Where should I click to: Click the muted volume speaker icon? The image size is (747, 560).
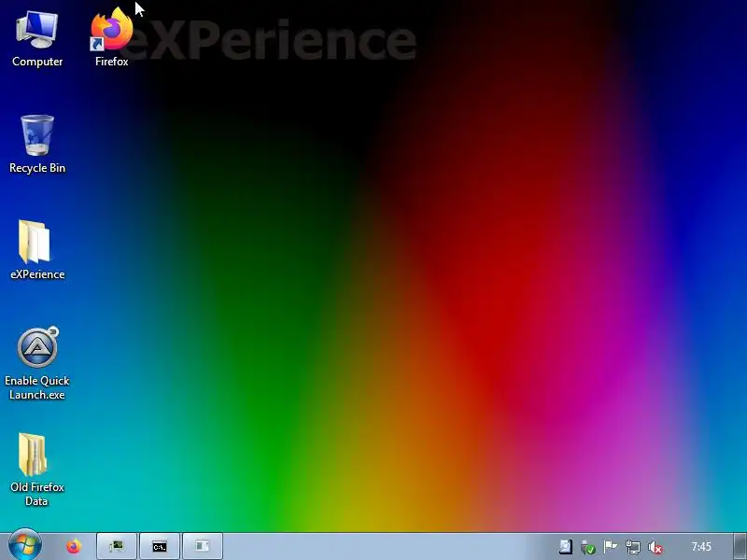click(655, 548)
